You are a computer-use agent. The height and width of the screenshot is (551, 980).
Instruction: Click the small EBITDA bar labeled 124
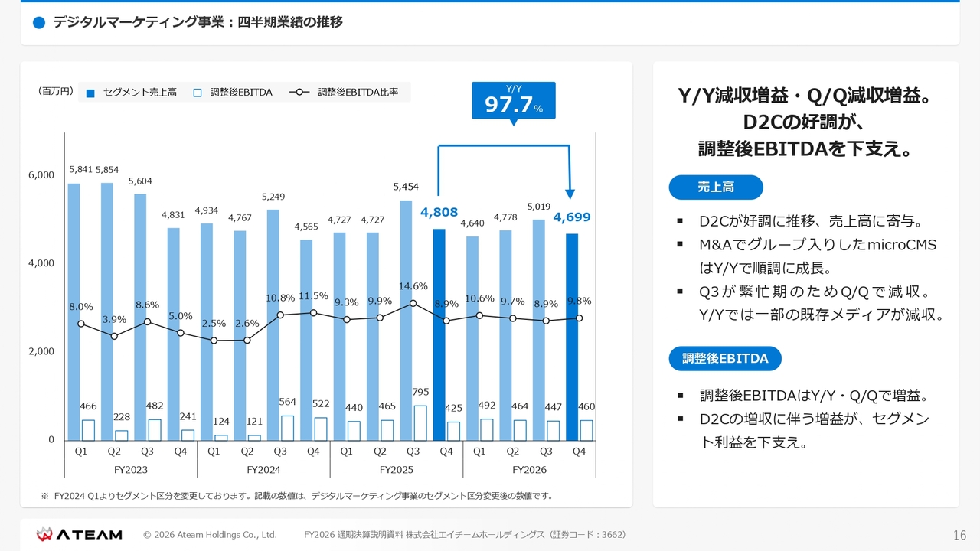(x=221, y=438)
